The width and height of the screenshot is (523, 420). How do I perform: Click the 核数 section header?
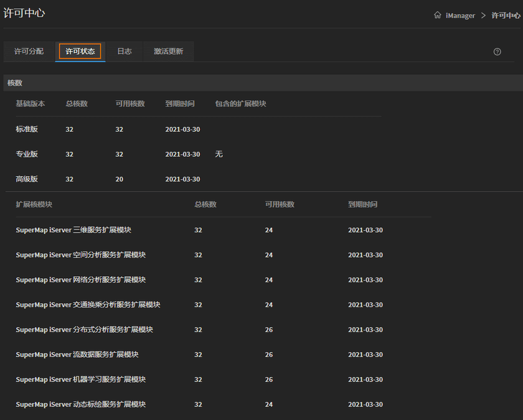(14, 82)
